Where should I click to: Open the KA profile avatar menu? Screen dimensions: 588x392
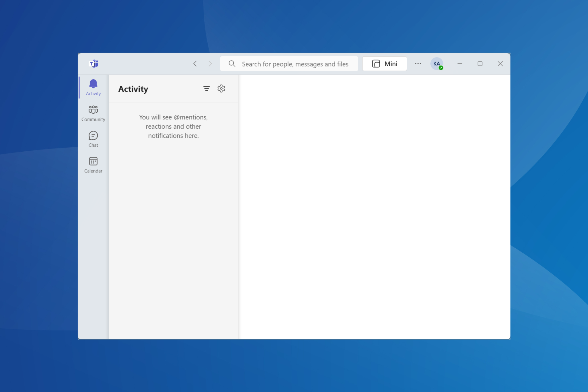point(437,64)
